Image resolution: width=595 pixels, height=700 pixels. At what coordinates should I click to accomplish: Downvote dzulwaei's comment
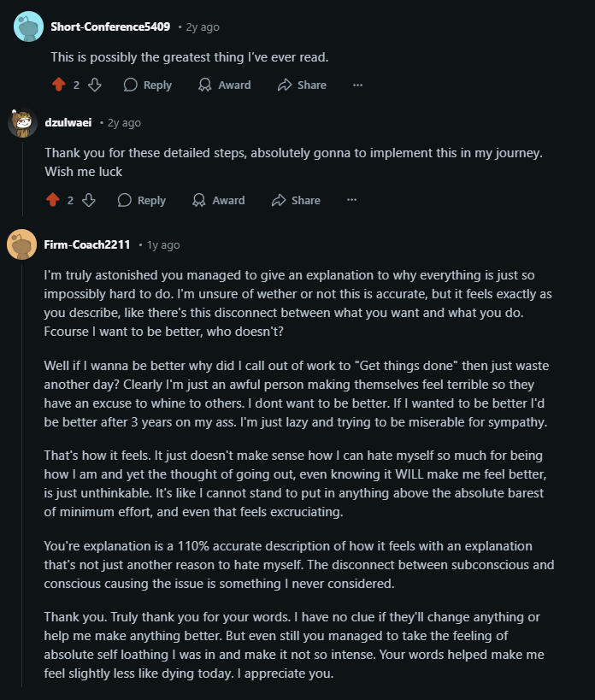coord(89,200)
